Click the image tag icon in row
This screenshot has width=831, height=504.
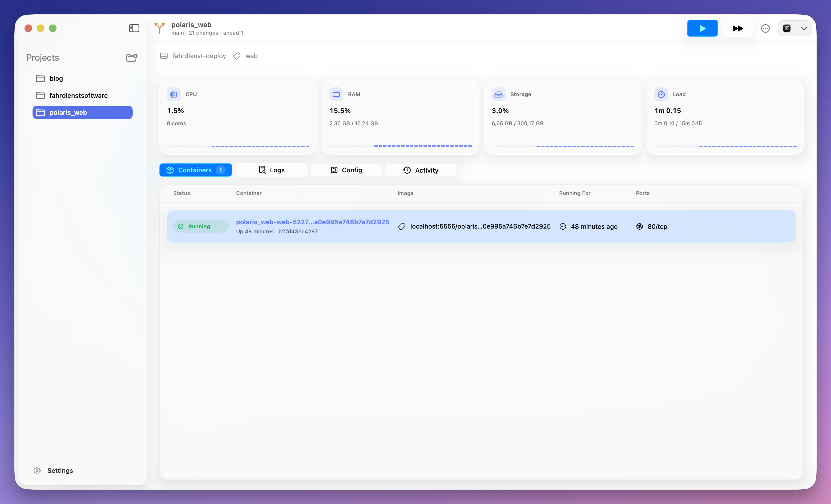(402, 226)
